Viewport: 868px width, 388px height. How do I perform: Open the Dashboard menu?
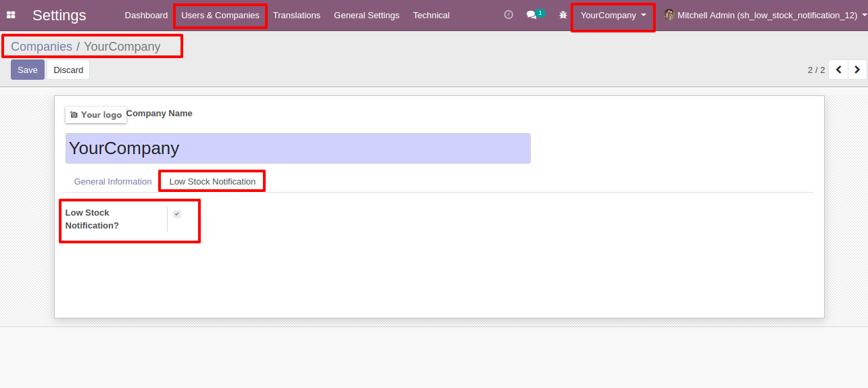click(146, 15)
